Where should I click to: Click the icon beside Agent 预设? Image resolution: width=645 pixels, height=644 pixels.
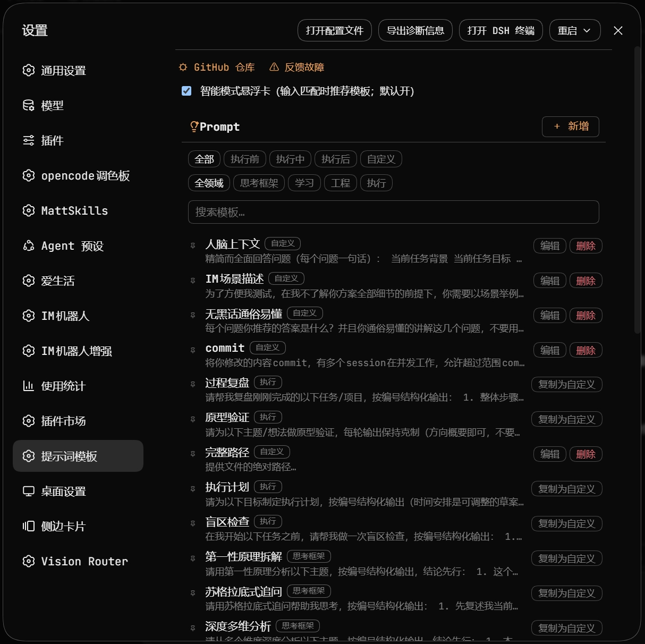pyautogui.click(x=29, y=245)
